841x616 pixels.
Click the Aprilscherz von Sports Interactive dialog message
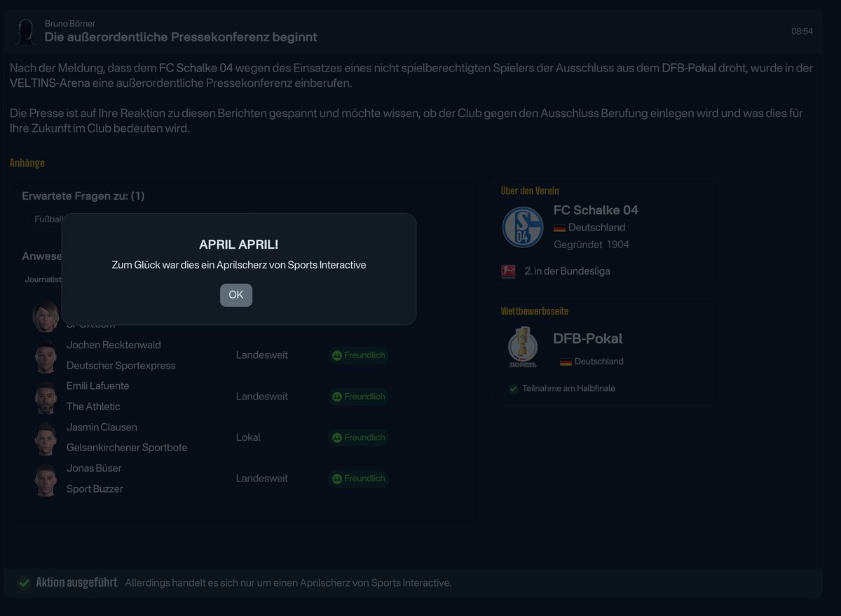[x=239, y=265]
